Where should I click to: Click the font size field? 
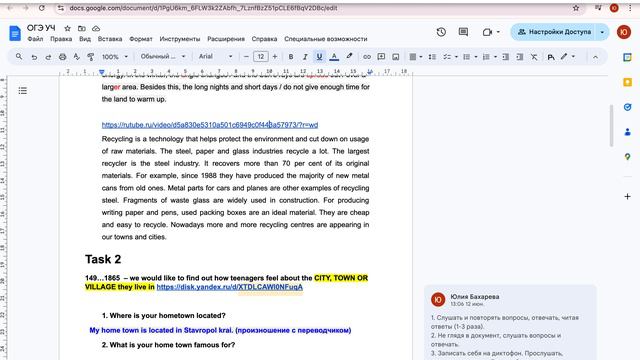(x=260, y=57)
